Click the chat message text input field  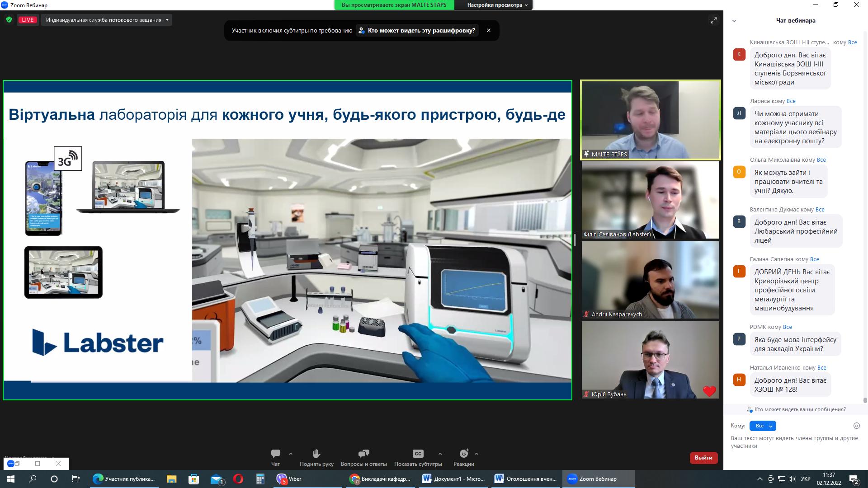(x=794, y=442)
